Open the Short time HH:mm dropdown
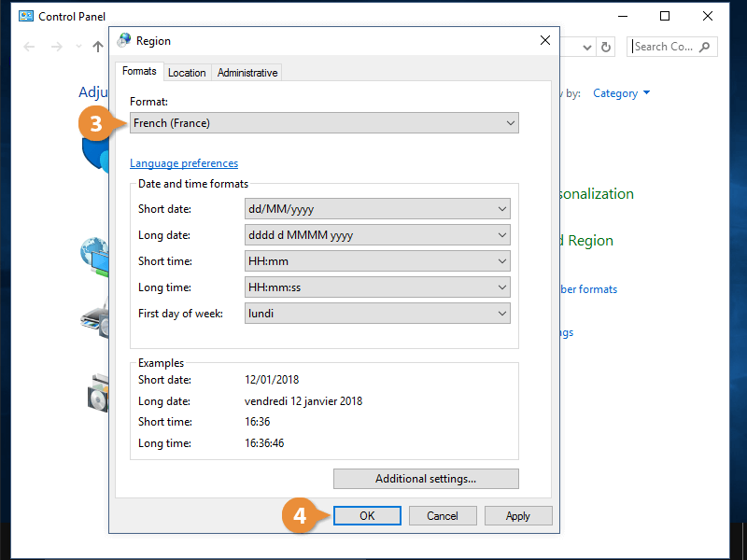This screenshot has height=560, width=747. [x=377, y=261]
